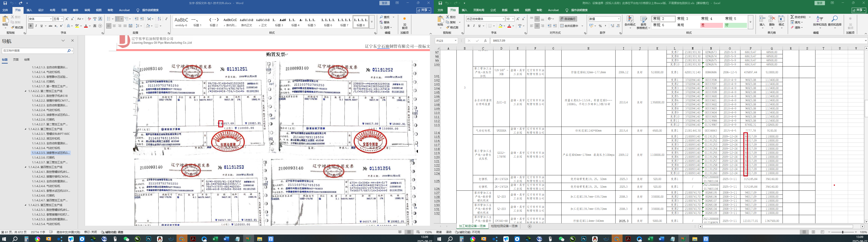This screenshot has width=868, height=242.
Task: Decrease decimal places in Excel
Action: pos(618,26)
